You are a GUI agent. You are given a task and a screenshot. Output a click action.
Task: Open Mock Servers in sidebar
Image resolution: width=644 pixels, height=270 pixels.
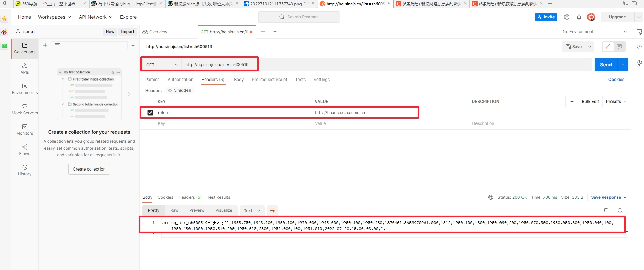(x=25, y=109)
